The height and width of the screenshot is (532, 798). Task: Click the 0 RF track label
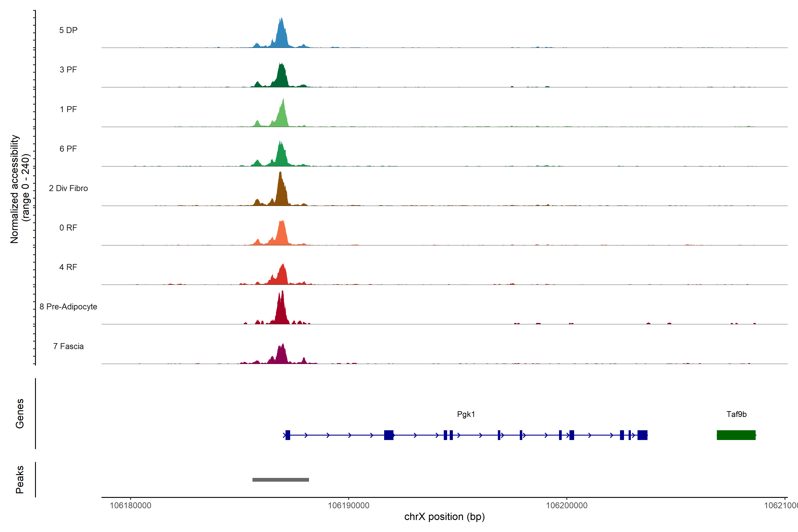pos(68,228)
